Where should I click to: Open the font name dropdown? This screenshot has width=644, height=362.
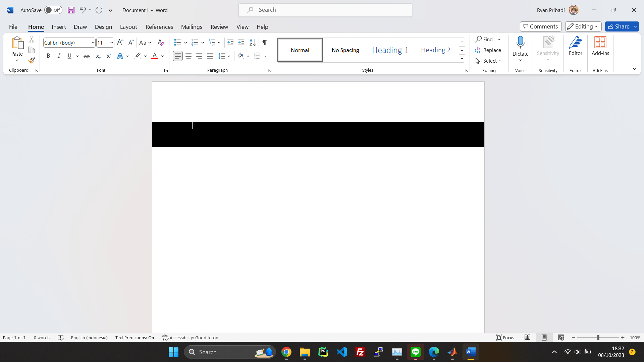[x=93, y=43]
